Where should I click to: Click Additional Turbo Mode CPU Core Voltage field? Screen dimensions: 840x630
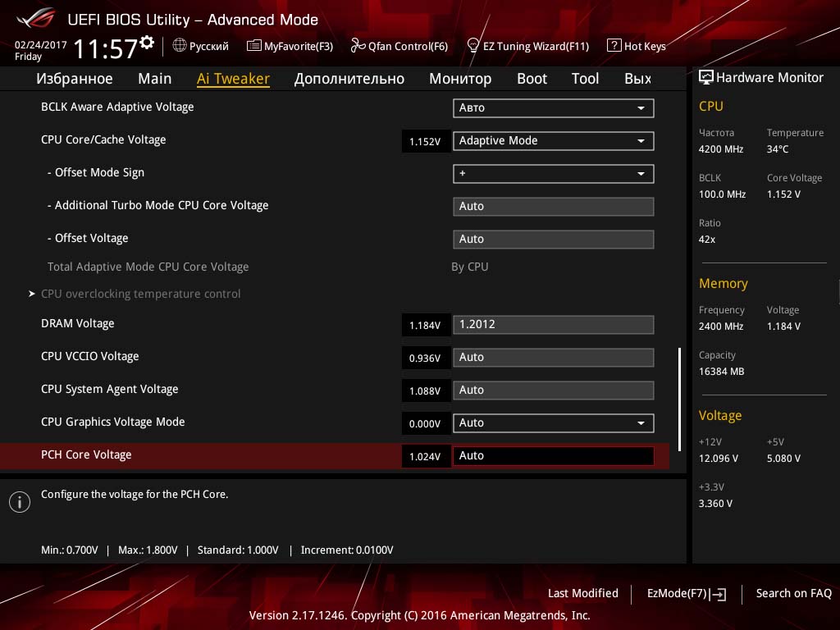click(554, 206)
